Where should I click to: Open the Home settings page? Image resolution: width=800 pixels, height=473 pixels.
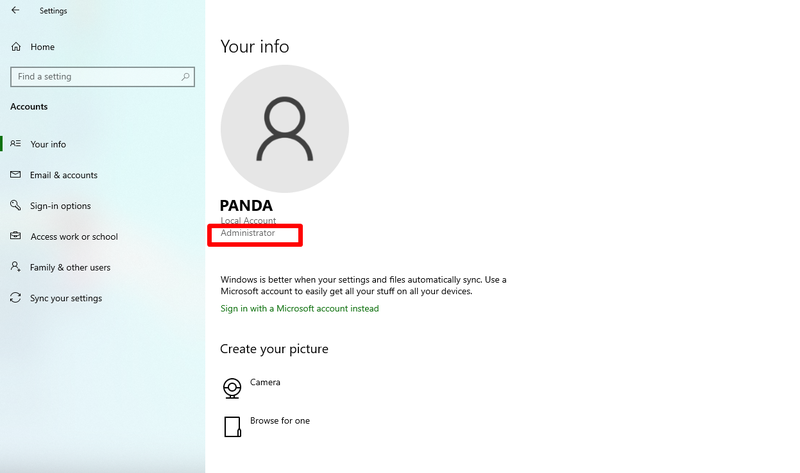(x=42, y=47)
